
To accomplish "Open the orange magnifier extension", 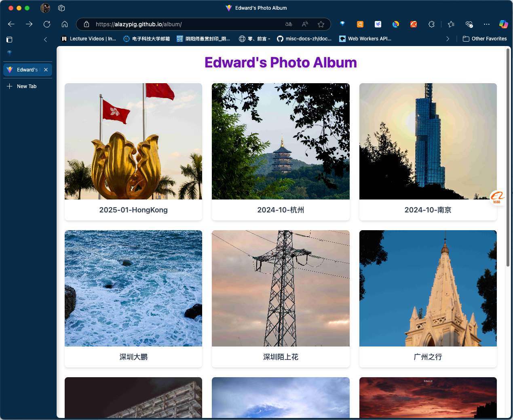I will click(360, 24).
